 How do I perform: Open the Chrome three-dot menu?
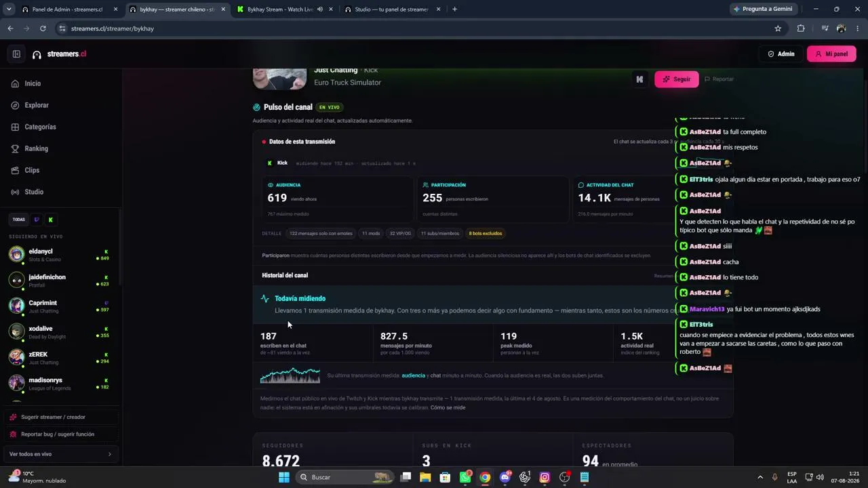tap(858, 28)
